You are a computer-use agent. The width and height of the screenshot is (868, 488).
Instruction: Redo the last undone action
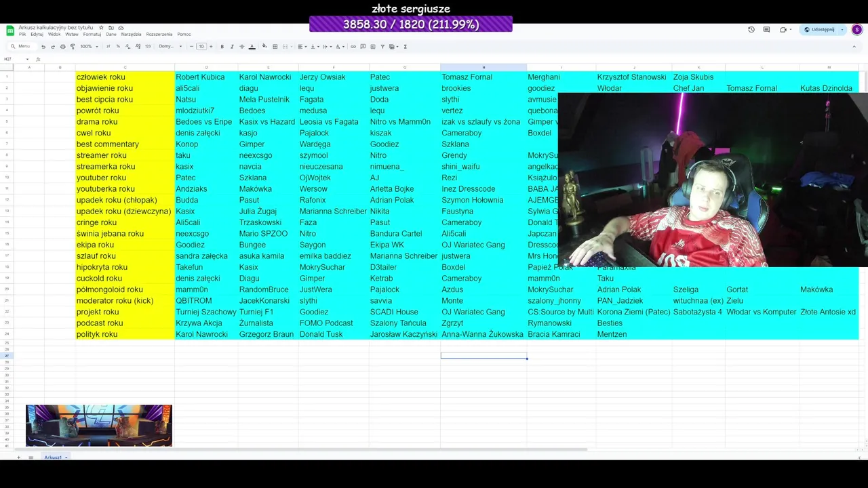pos(53,47)
